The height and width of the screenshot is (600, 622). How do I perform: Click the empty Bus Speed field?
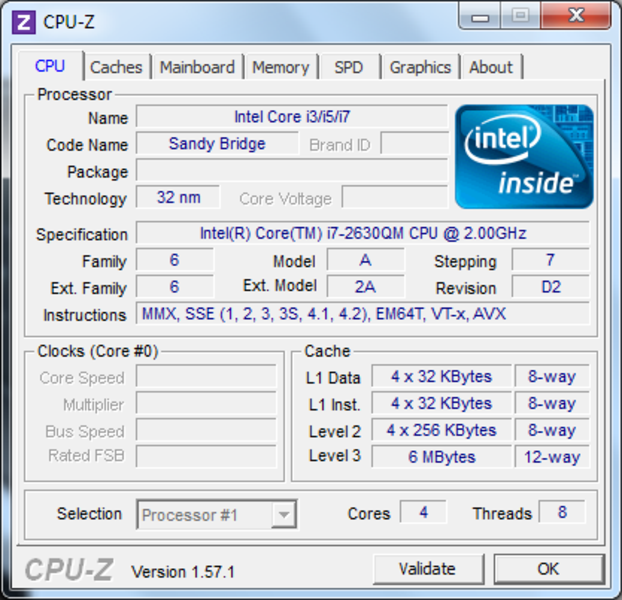click(206, 429)
